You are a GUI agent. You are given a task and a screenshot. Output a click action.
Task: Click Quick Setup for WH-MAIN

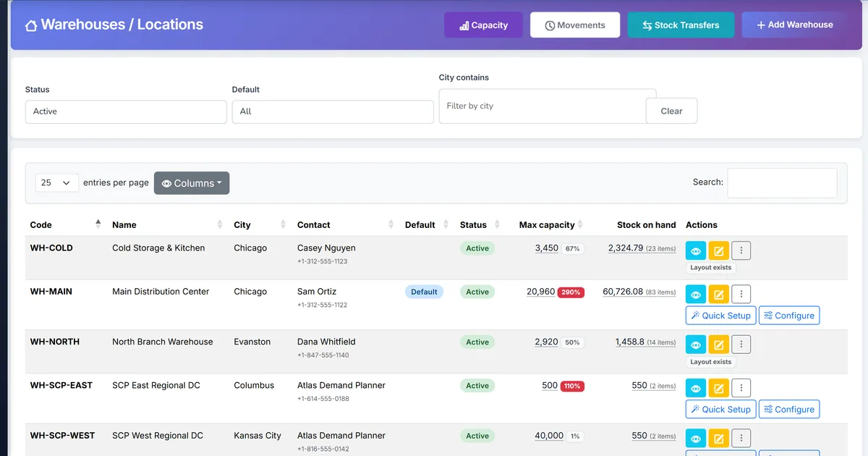(x=720, y=316)
